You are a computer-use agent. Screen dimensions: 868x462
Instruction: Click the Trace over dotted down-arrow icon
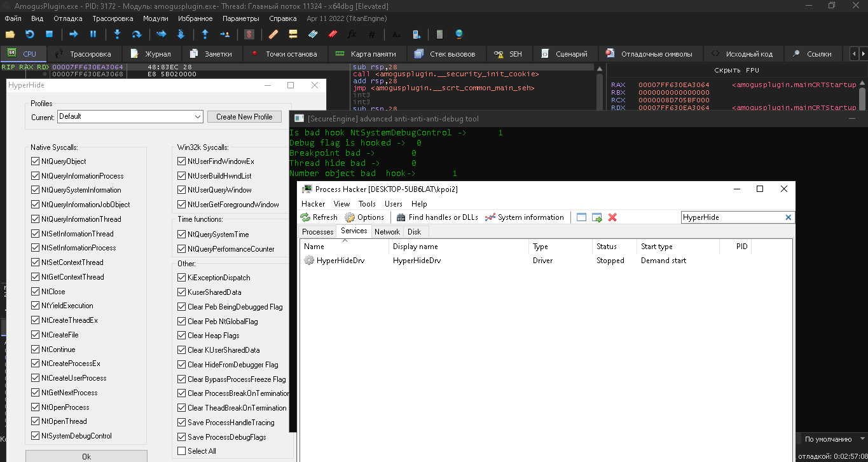pyautogui.click(x=181, y=34)
